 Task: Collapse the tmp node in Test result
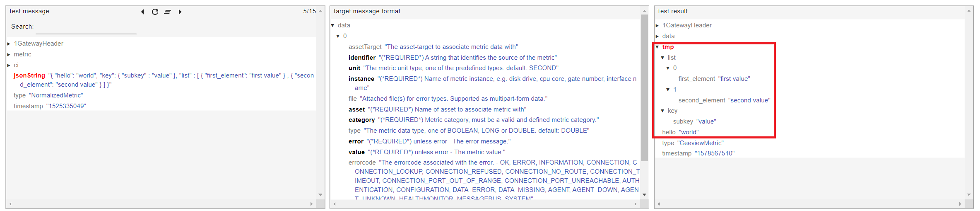(x=657, y=47)
